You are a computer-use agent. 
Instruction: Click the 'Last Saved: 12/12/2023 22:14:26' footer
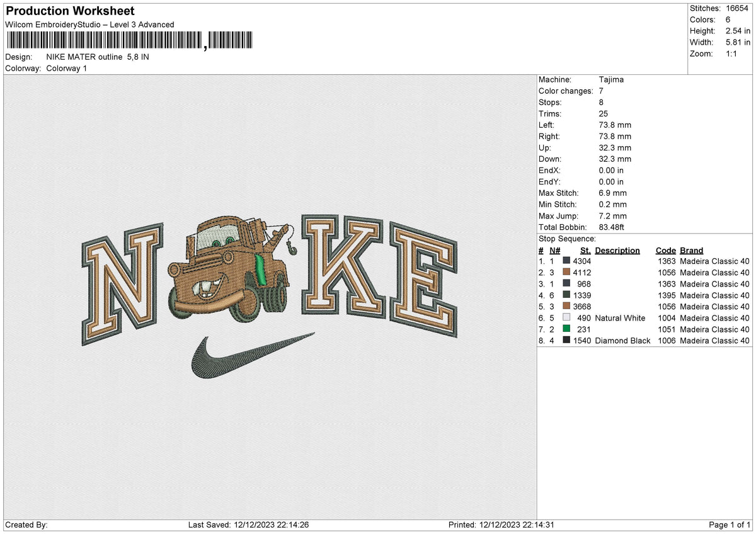click(x=249, y=525)
